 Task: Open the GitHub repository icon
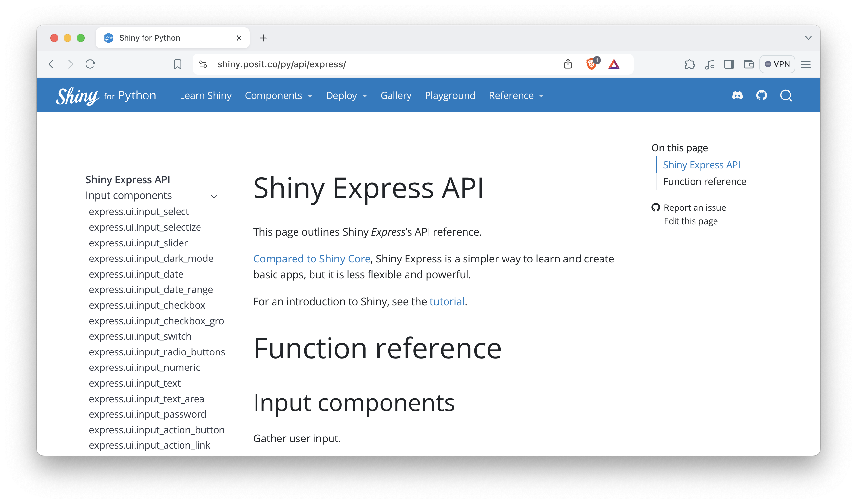pos(761,96)
